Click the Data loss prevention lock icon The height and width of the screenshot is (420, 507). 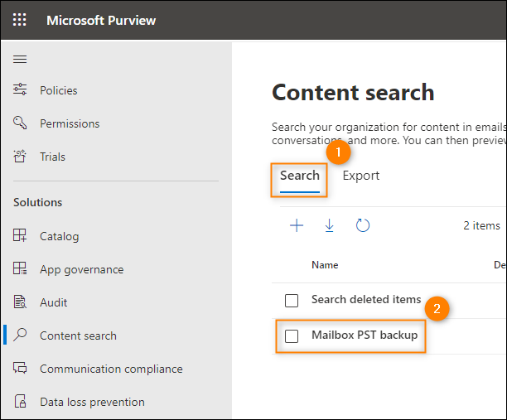(x=20, y=401)
